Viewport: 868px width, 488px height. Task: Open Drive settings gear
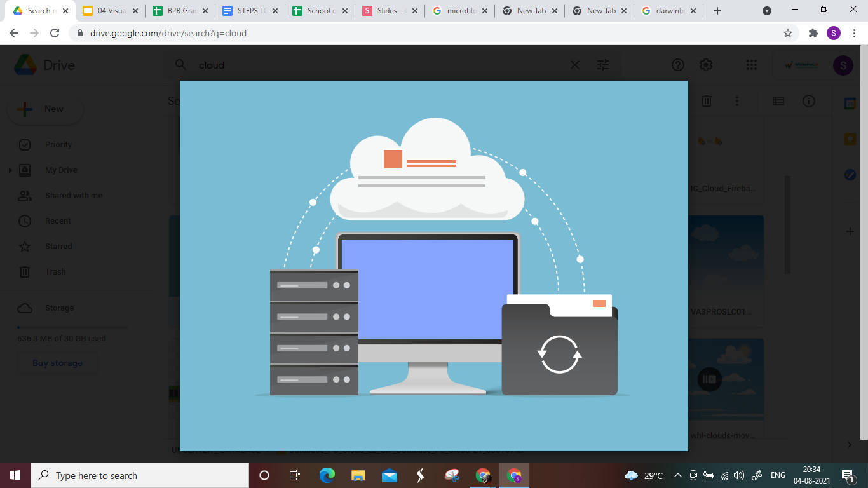(x=706, y=65)
